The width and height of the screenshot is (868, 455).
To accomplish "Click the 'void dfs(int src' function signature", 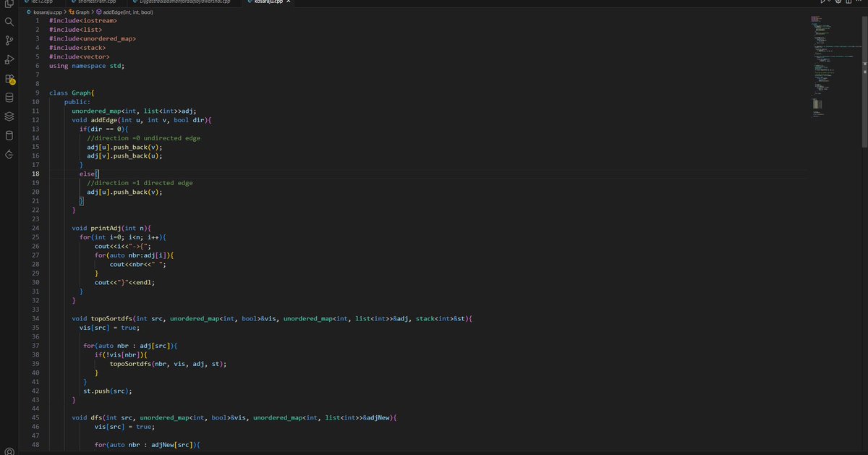I will pyautogui.click(x=234, y=418).
